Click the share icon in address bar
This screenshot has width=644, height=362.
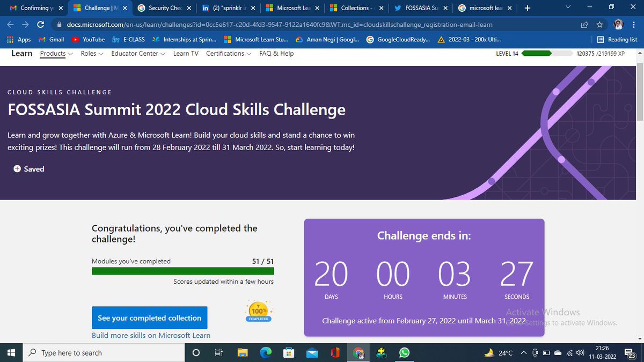[584, 25]
